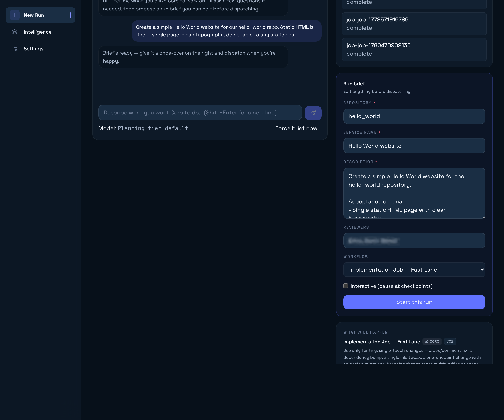Viewport: 504px width, 420px height.
Task: Click the JOB badge
Action: pyautogui.click(x=450, y=342)
